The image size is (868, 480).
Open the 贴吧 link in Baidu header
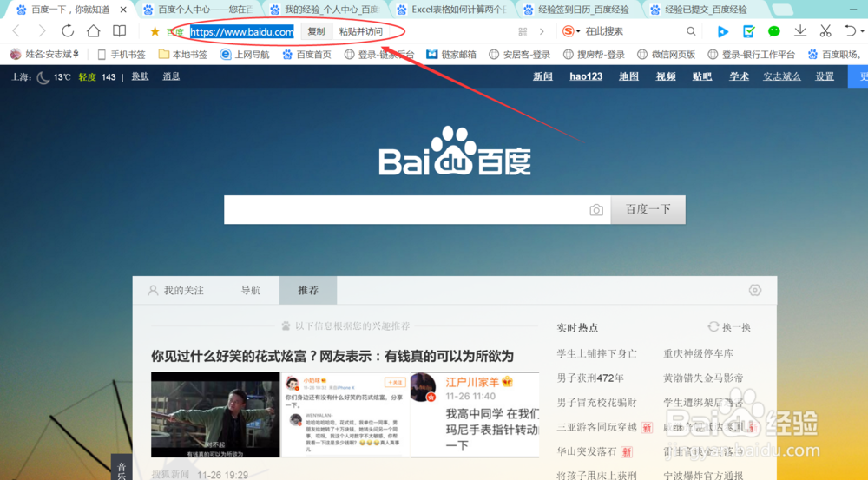[x=702, y=76]
